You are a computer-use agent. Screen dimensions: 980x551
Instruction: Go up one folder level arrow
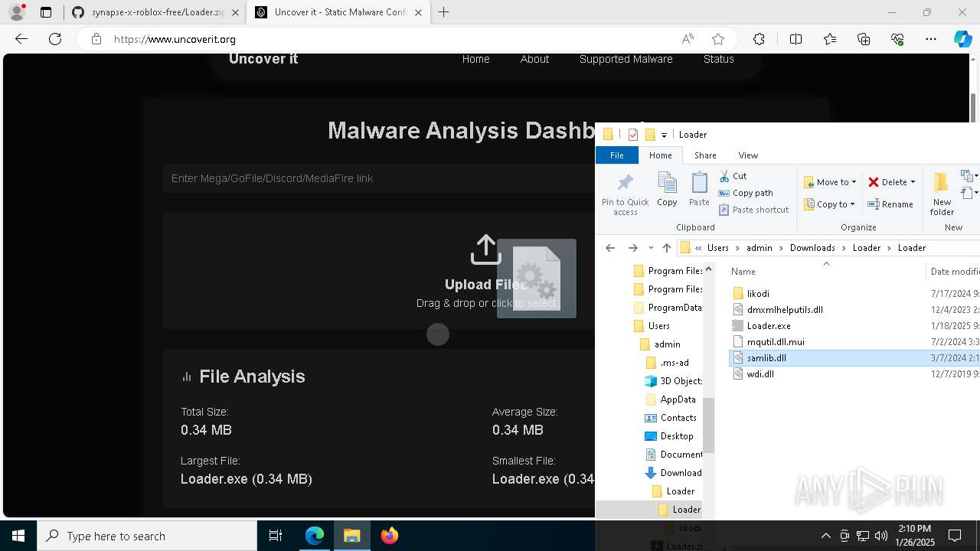pos(667,248)
